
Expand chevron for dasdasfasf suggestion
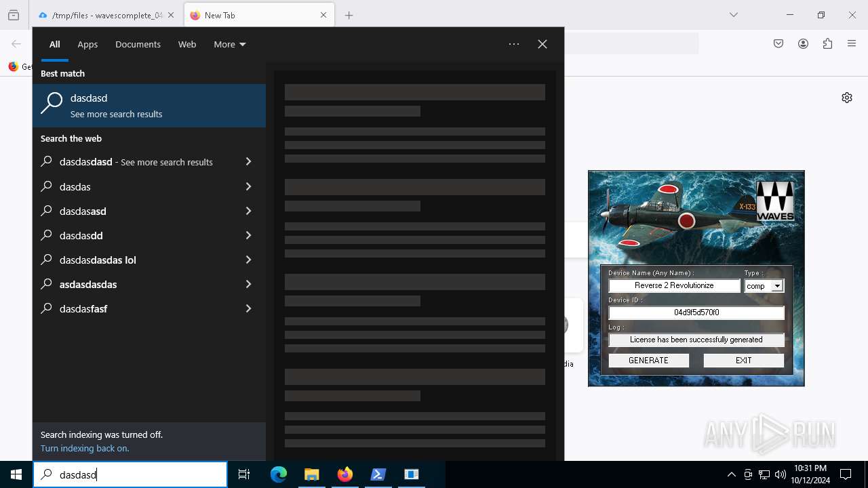(248, 308)
